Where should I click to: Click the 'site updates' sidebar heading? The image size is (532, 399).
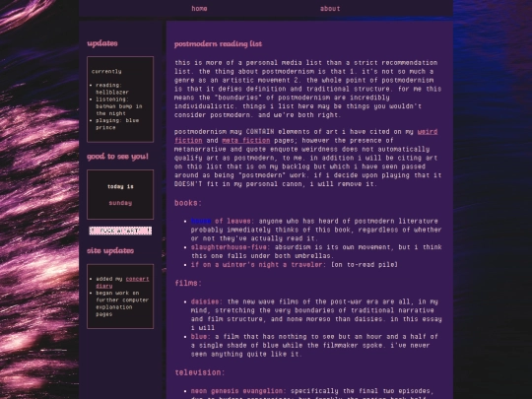pos(110,250)
